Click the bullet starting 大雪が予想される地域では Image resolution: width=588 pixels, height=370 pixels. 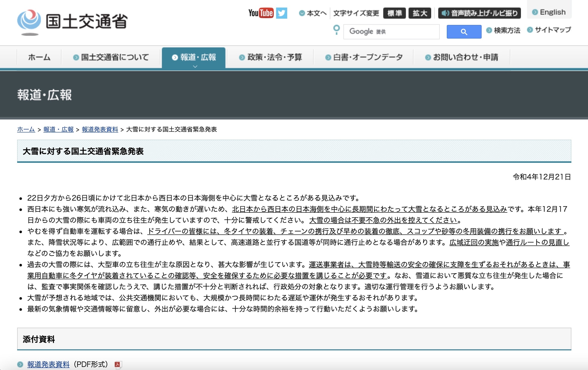[x=224, y=298]
